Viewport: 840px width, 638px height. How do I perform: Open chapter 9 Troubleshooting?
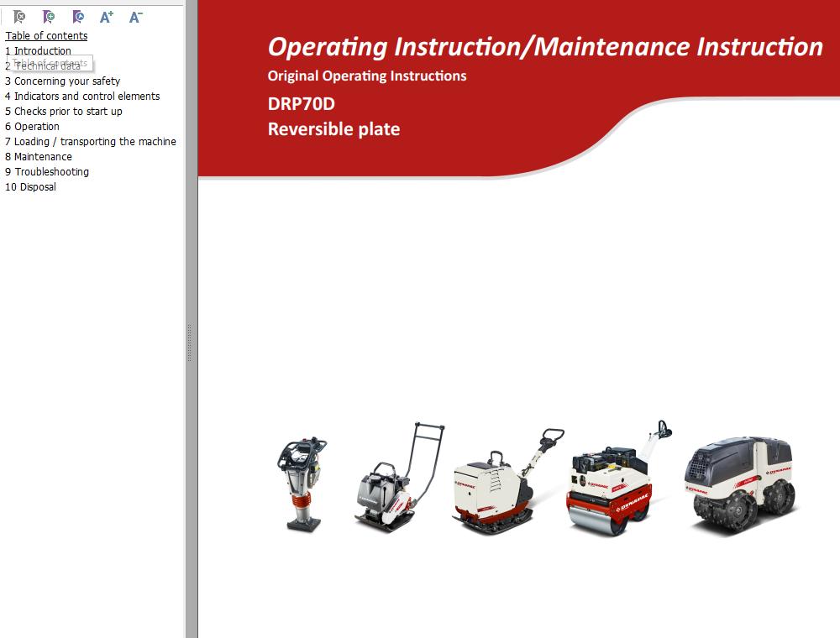coord(47,172)
